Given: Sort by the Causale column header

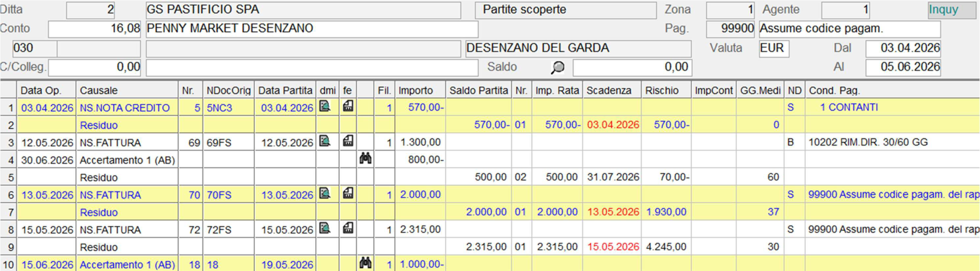Looking at the screenshot, I should [x=127, y=91].
